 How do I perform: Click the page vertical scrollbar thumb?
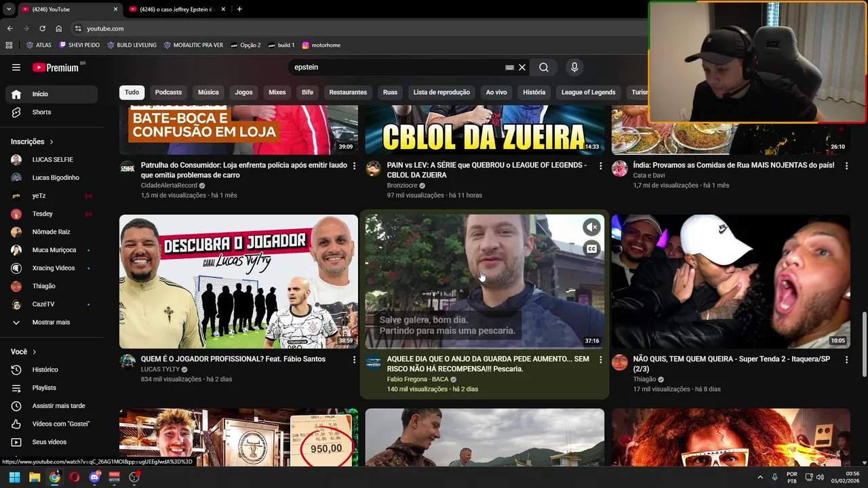point(864,344)
